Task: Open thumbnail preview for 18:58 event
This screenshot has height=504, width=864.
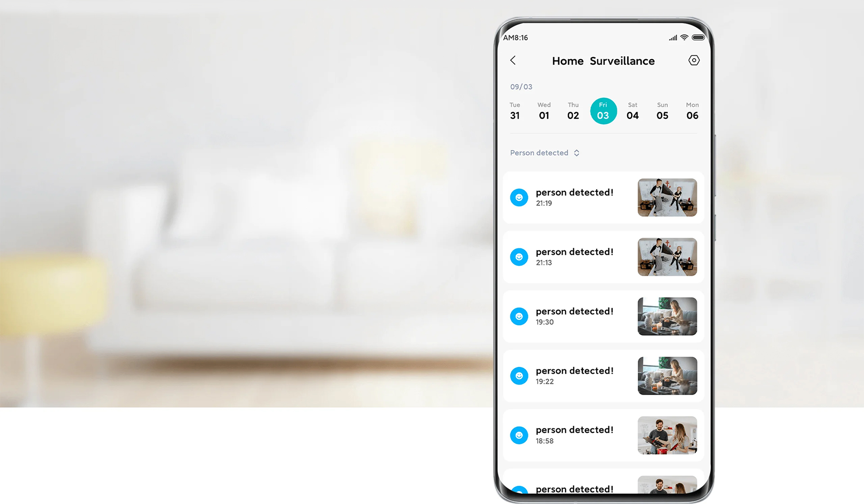Action: point(667,435)
